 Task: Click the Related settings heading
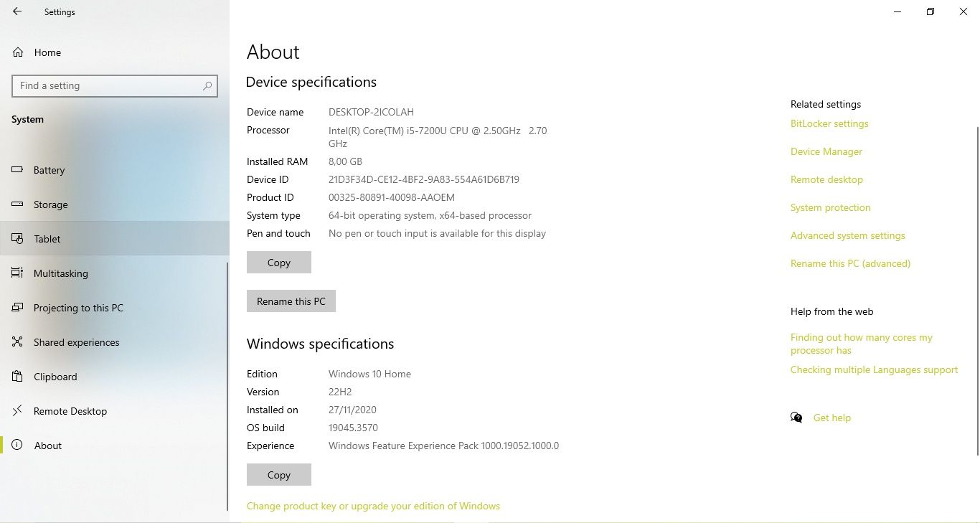pyautogui.click(x=826, y=104)
